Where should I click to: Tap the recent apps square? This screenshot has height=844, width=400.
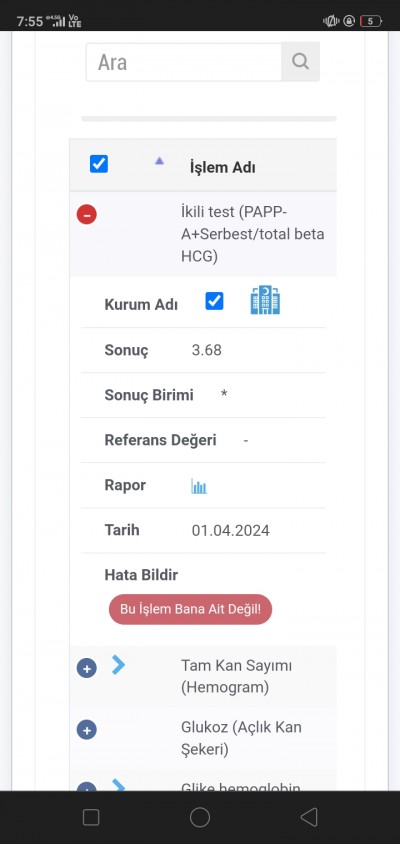[x=91, y=817]
